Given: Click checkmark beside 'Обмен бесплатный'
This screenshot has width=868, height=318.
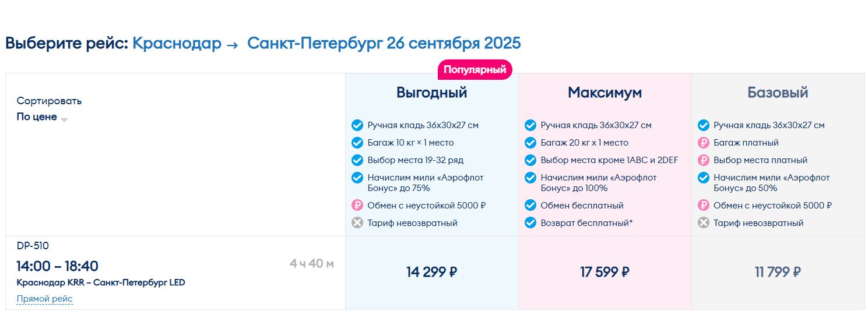Looking at the screenshot, I should (x=530, y=206).
